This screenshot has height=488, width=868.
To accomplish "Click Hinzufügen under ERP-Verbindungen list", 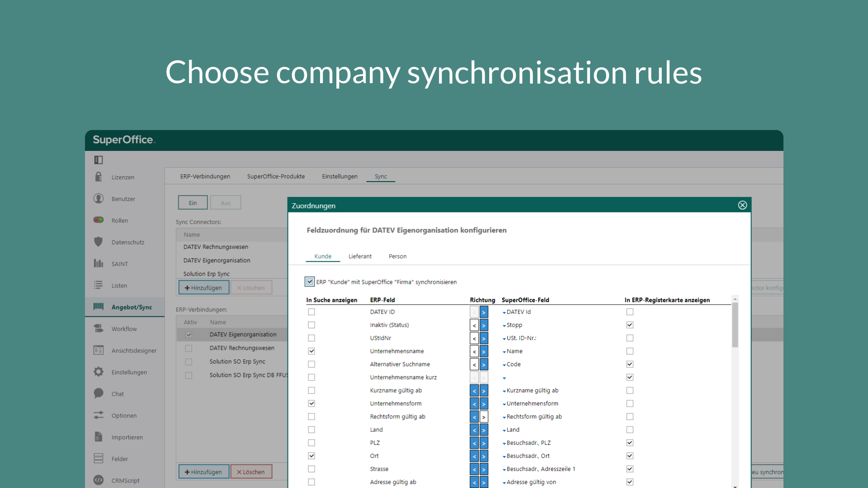I will coord(203,472).
